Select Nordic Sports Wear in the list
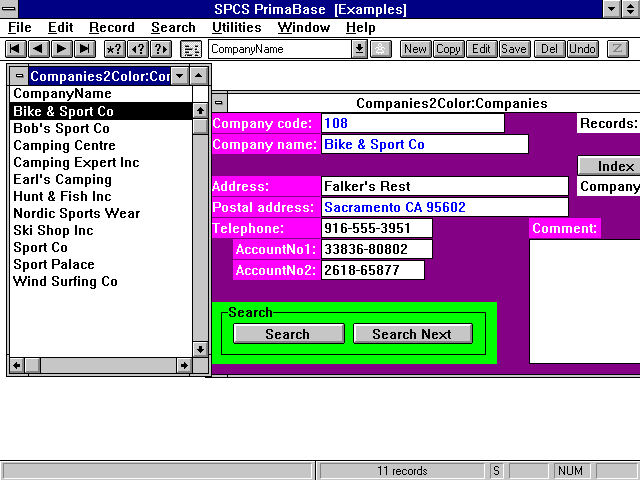 point(76,213)
